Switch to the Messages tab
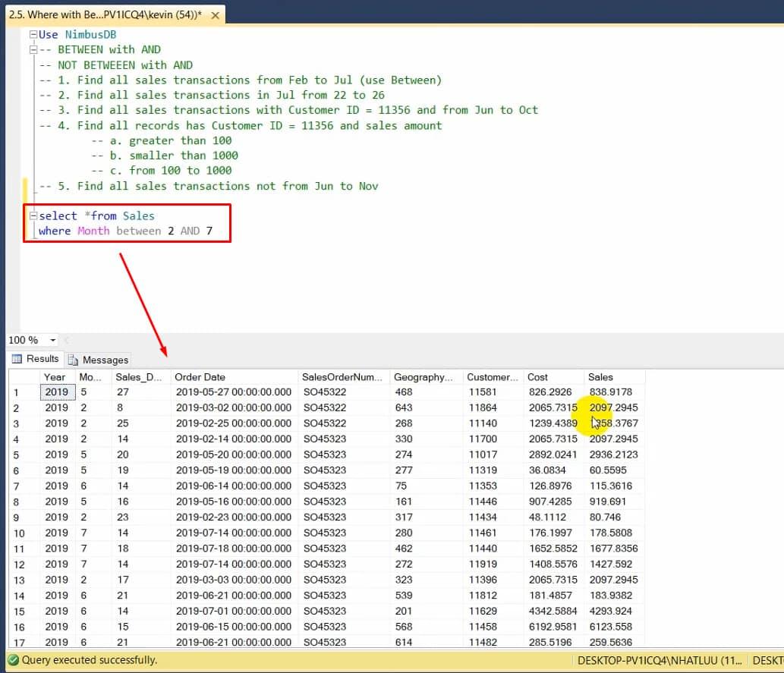Viewport: 784px width, 673px height. point(97,359)
